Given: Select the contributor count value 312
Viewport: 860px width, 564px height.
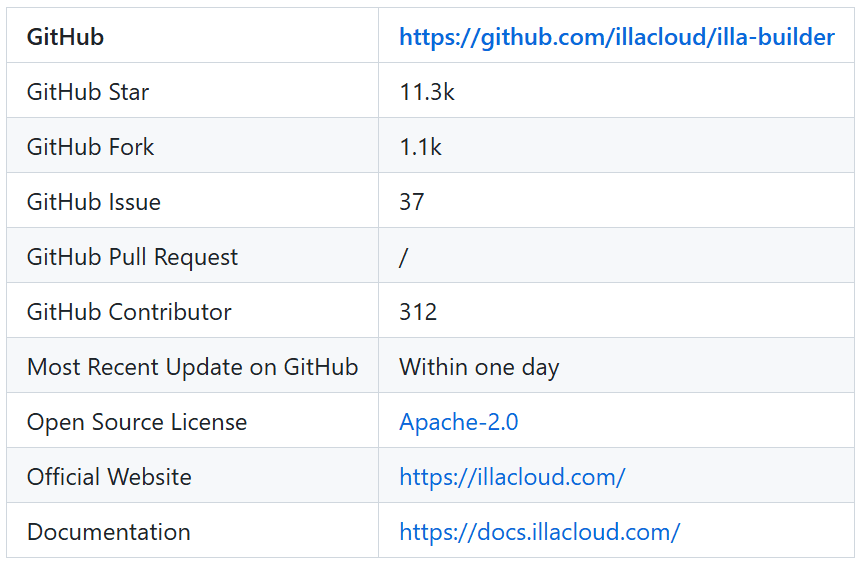Looking at the screenshot, I should click(418, 312).
